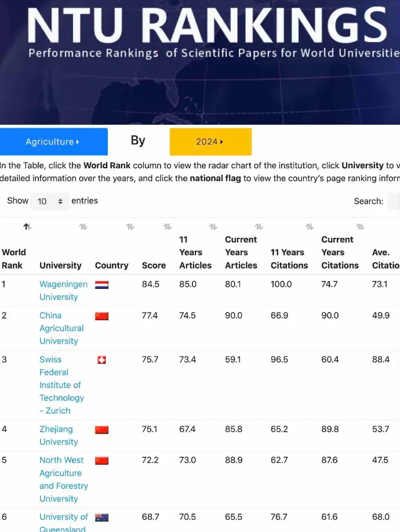The height and width of the screenshot is (532, 400).
Task: Click the China flag beside China Agricultural University
Action: coord(101,316)
